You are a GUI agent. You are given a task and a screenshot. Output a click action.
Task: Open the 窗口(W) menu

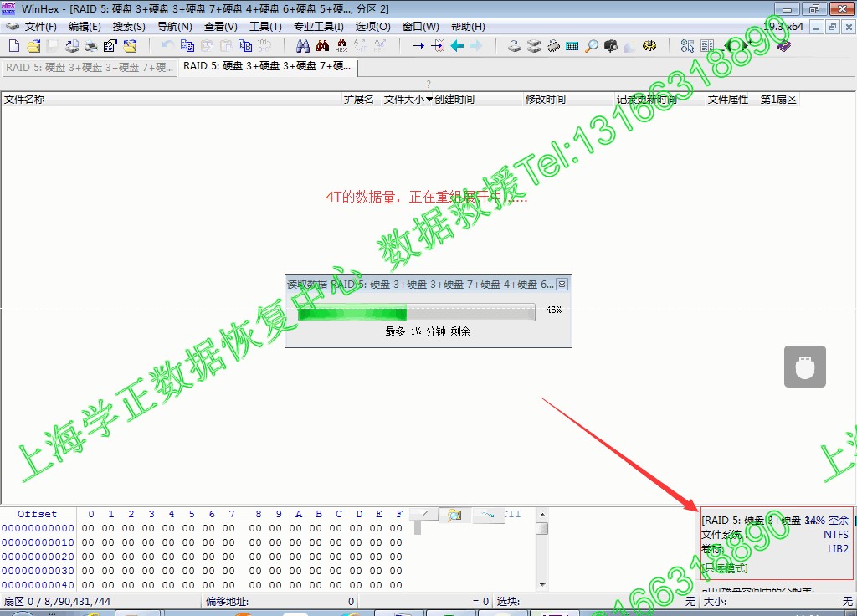[x=420, y=26]
